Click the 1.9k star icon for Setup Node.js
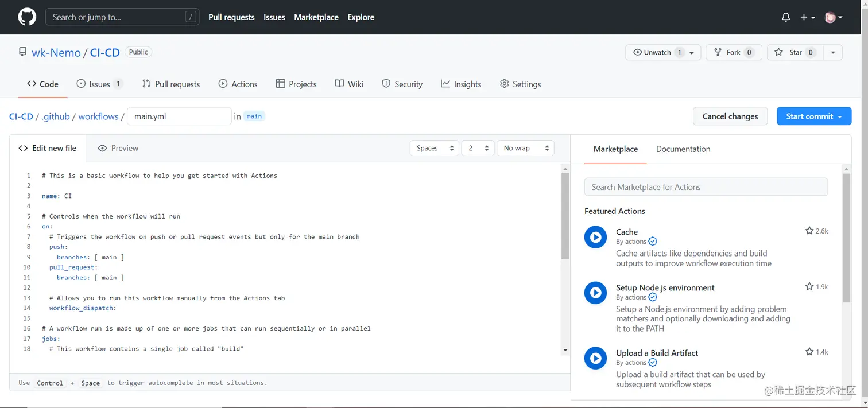Screen dimensions: 868x408 [x=809, y=286]
